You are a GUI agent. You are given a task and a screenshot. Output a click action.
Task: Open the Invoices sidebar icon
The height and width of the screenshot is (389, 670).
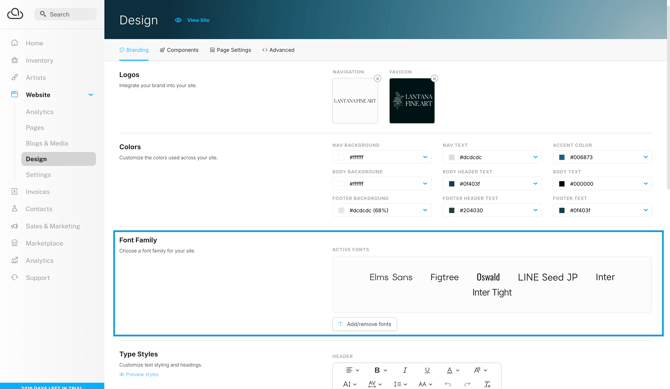(x=15, y=192)
